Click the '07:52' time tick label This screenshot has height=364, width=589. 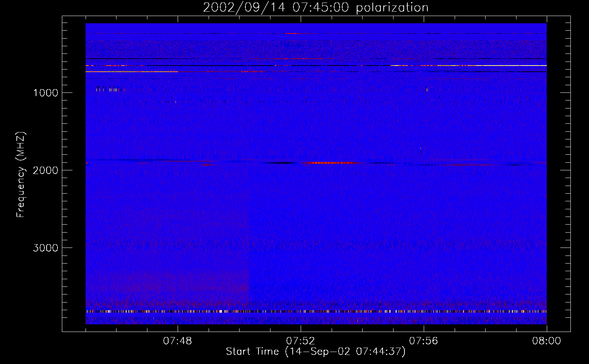tap(301, 341)
